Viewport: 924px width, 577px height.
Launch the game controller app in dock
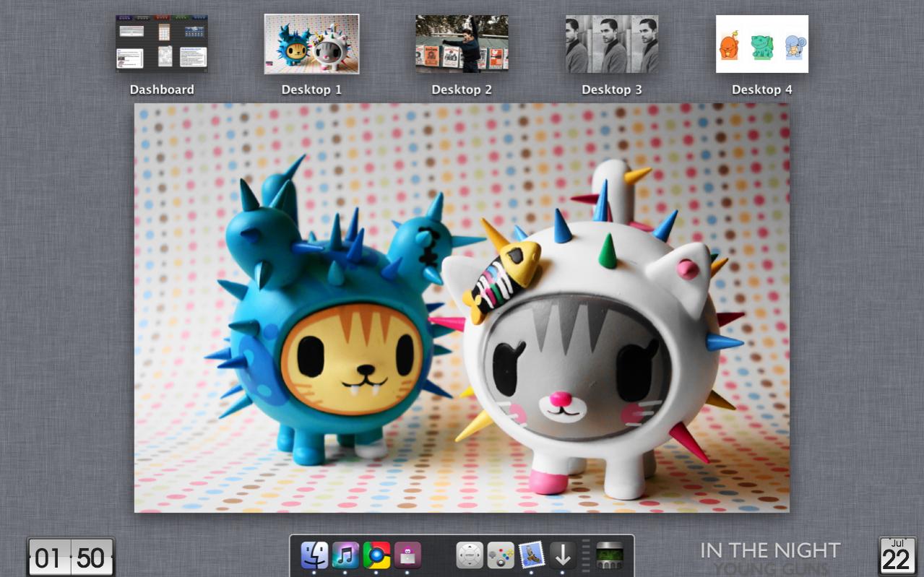coord(501,555)
